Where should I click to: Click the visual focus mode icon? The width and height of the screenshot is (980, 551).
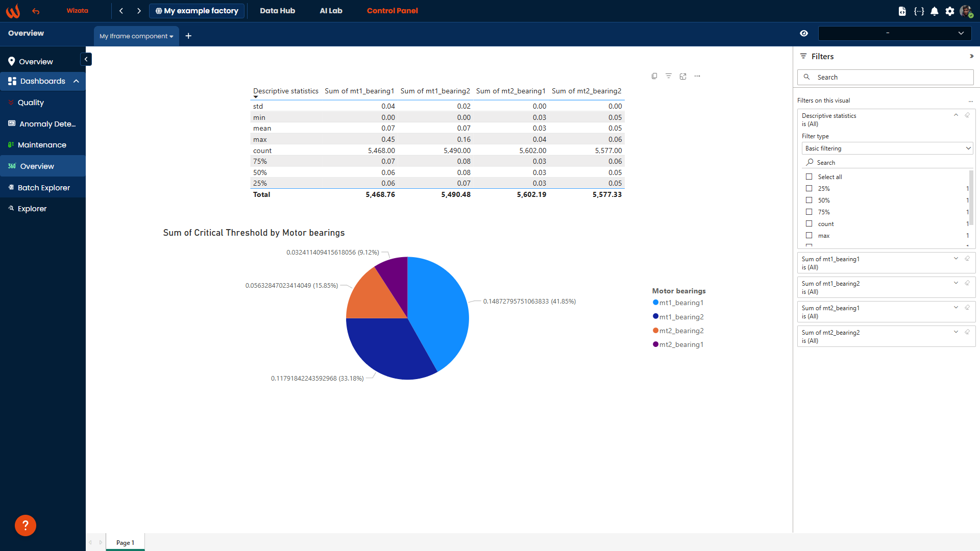pos(683,77)
